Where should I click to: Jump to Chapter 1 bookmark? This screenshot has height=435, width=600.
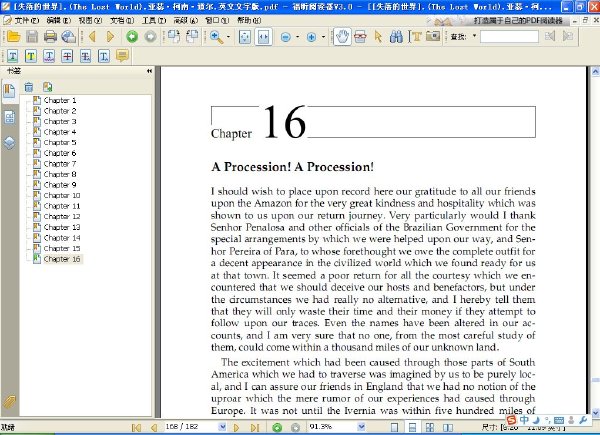tap(60, 100)
